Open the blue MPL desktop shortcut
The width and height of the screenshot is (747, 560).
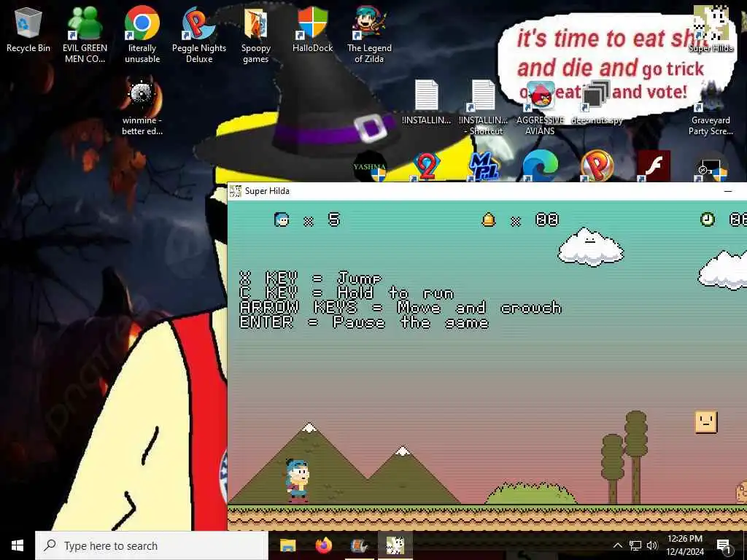coord(483,167)
